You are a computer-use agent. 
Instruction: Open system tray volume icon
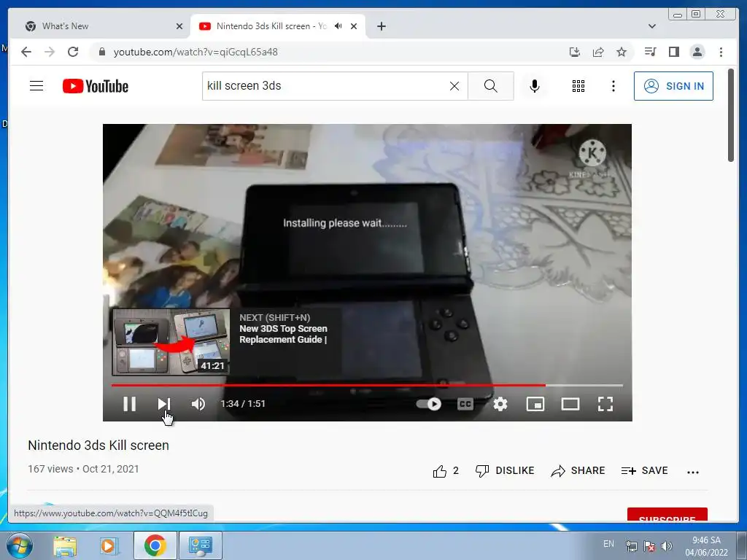pos(667,545)
